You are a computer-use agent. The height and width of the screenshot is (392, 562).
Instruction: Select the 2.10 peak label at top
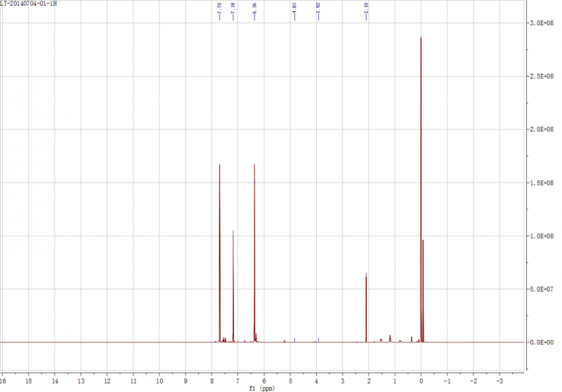(366, 8)
